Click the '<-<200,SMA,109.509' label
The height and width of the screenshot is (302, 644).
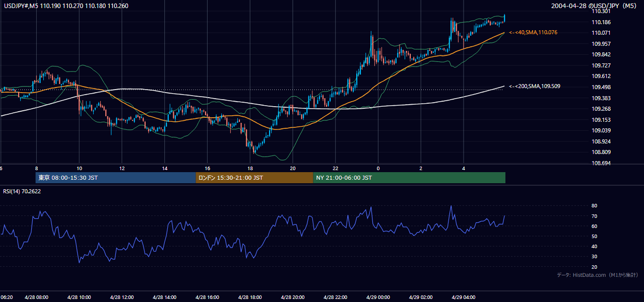tap(535, 86)
